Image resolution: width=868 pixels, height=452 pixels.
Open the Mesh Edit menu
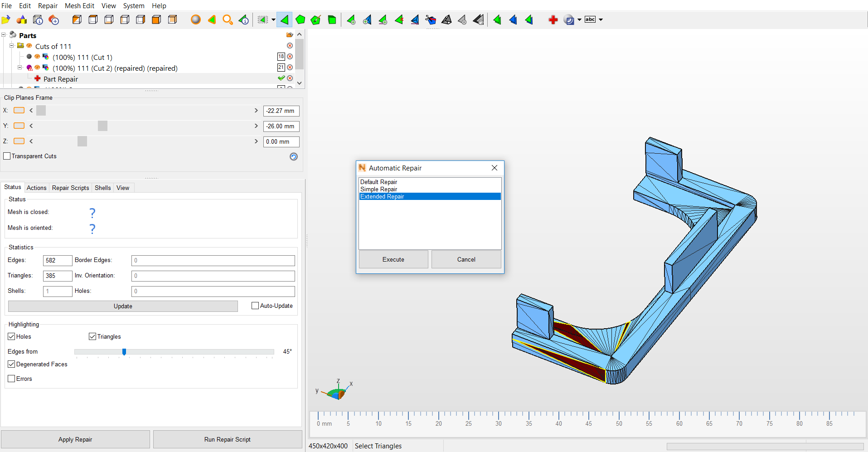[x=79, y=5]
